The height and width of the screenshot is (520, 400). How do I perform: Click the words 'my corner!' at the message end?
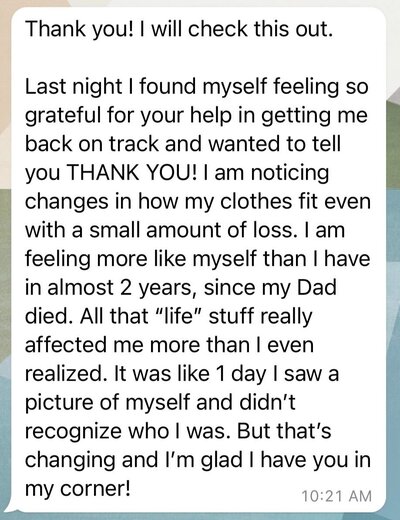point(77,490)
